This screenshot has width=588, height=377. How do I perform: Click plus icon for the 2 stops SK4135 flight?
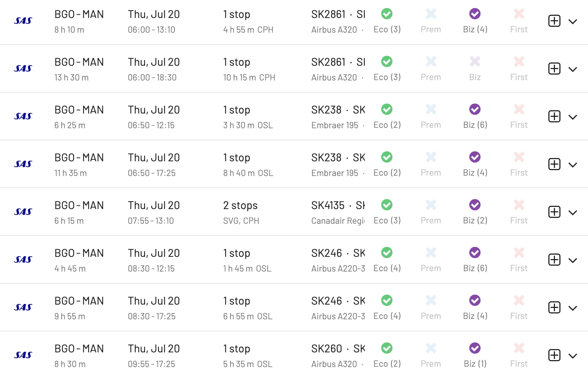pyautogui.click(x=554, y=212)
